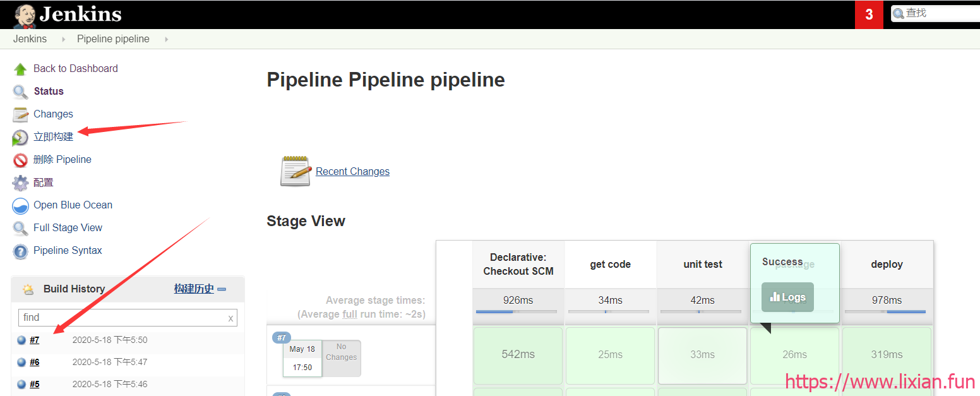
Task: Select the Status menu item
Action: (49, 91)
